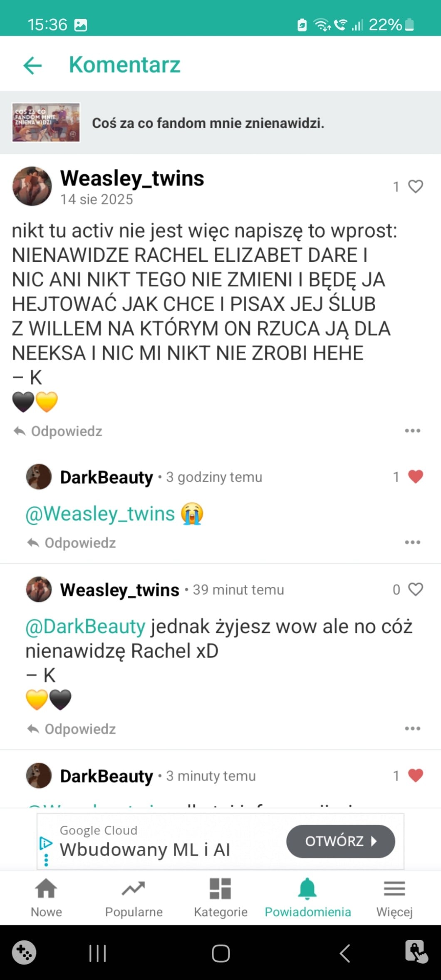Open the story cover thumbnail

point(46,122)
